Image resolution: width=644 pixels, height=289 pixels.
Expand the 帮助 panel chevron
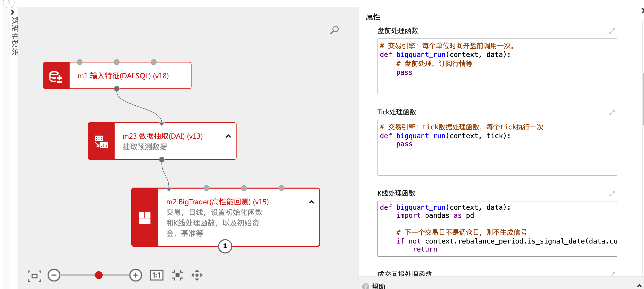[x=639, y=286]
